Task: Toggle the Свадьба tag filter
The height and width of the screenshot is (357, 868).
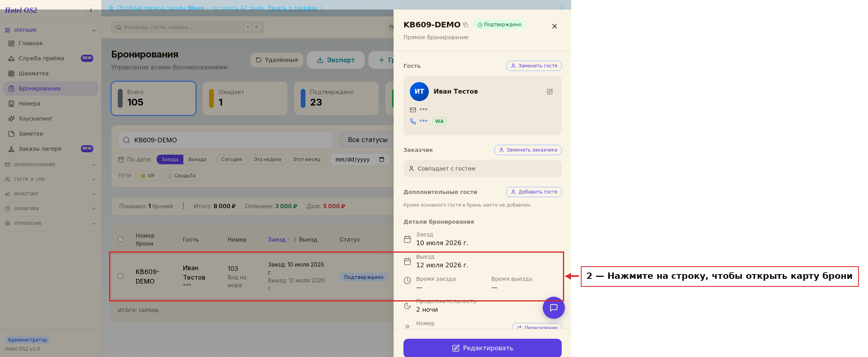Action: [x=181, y=176]
